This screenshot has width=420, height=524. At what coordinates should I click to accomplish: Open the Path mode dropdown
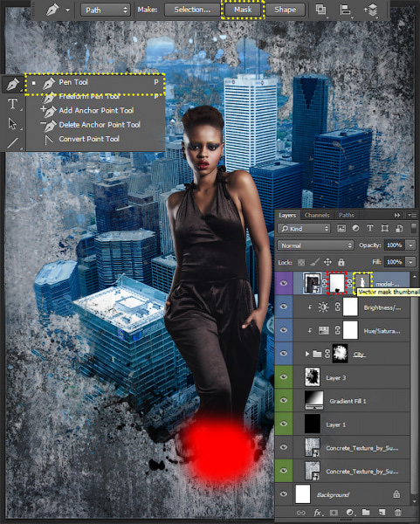click(106, 10)
